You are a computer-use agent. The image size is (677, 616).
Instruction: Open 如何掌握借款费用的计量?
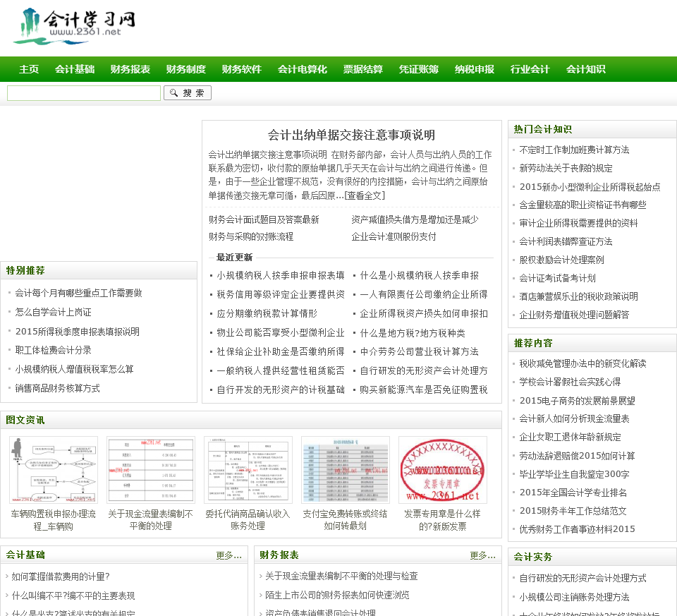tap(61, 576)
